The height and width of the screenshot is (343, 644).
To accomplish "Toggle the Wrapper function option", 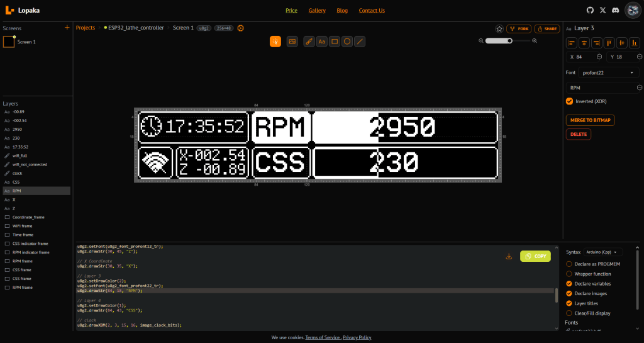I will (x=570, y=274).
